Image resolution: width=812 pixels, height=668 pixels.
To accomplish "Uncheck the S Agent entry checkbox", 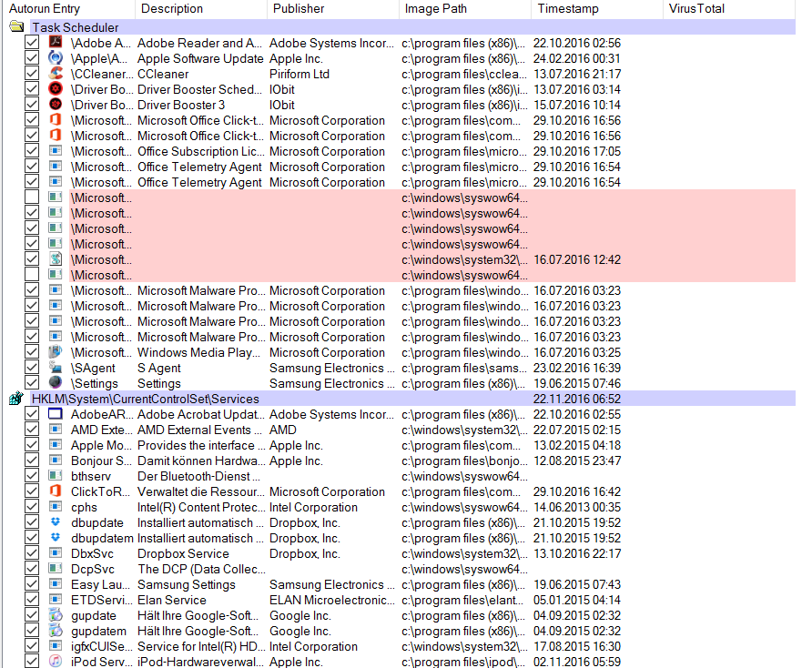I will point(32,368).
